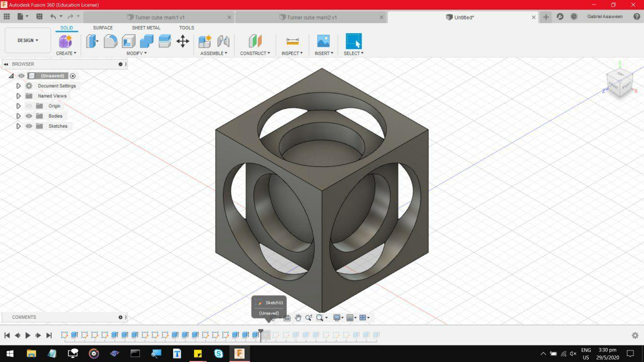Image resolution: width=644 pixels, height=362 pixels.
Task: Open the DESIGN workspace dropdown
Action: point(28,40)
